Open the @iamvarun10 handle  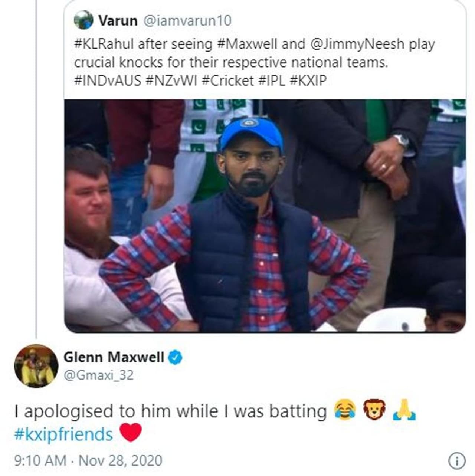187,20
